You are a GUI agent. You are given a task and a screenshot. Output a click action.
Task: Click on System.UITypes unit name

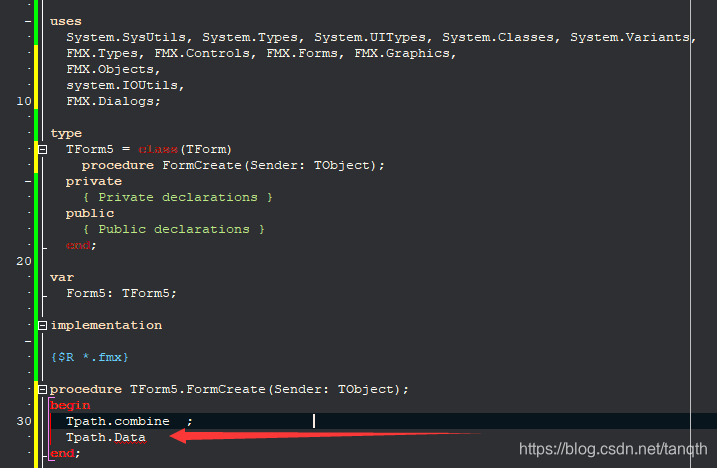point(370,38)
